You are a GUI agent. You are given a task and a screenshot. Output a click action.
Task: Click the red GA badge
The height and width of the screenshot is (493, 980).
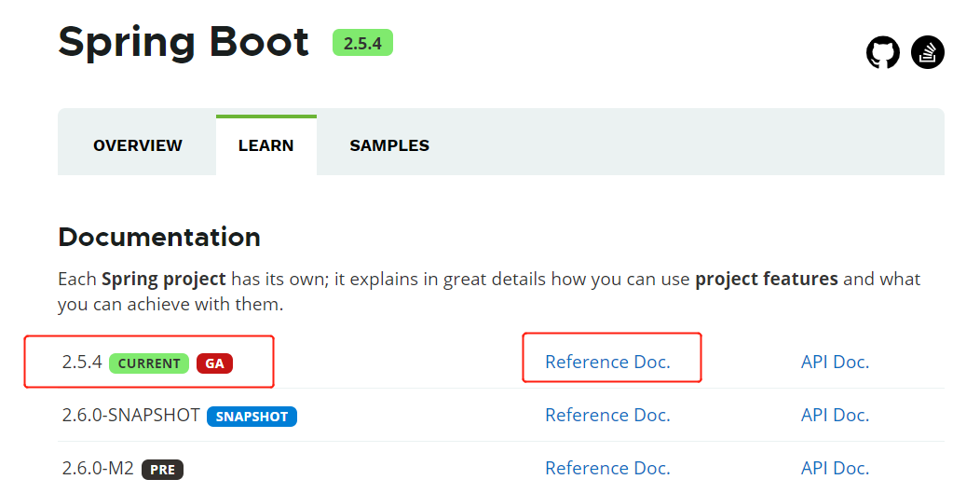214,363
